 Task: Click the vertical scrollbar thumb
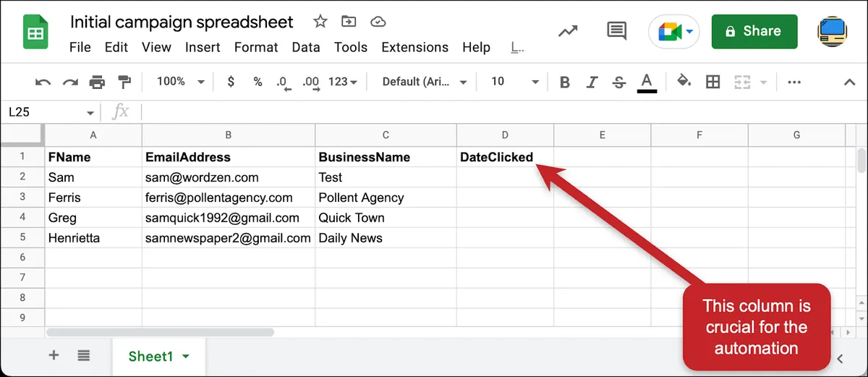pyautogui.click(x=861, y=160)
